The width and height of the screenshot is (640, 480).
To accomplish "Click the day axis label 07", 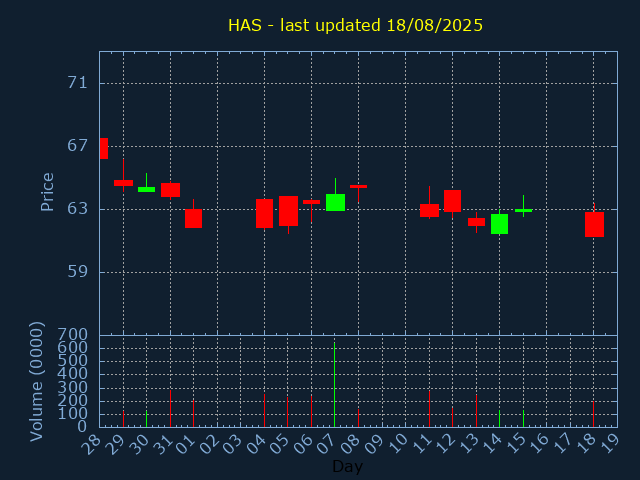I will click(x=326, y=444).
